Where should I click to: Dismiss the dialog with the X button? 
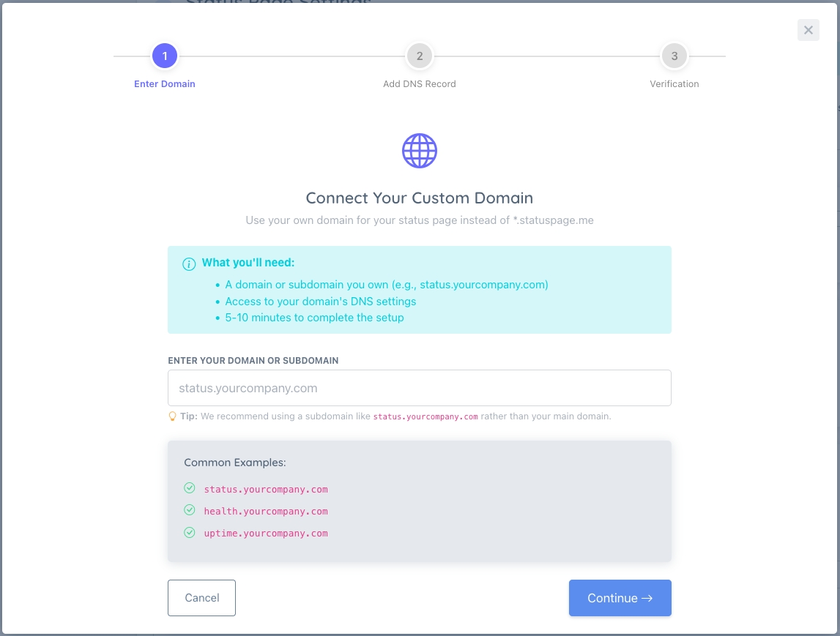pos(808,30)
